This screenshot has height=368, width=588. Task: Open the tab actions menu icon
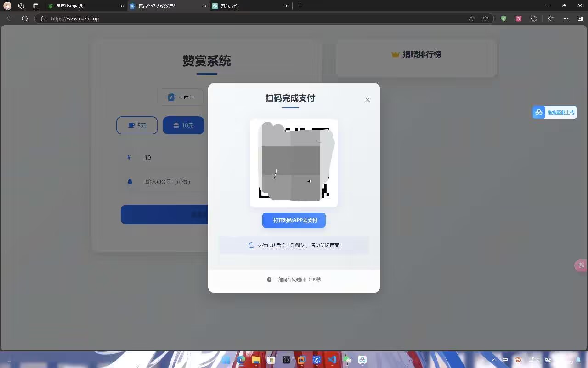pyautogui.click(x=36, y=6)
